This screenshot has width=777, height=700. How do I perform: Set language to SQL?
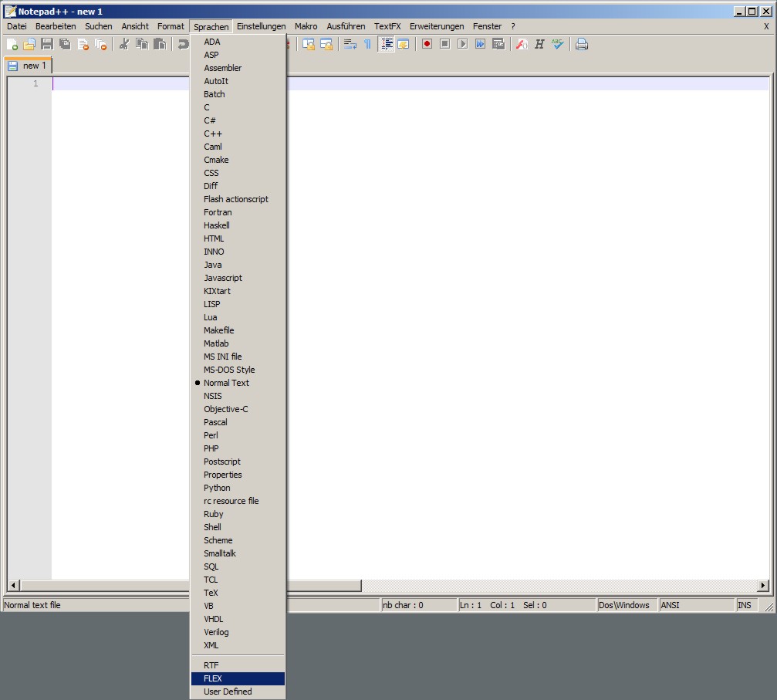point(238,566)
